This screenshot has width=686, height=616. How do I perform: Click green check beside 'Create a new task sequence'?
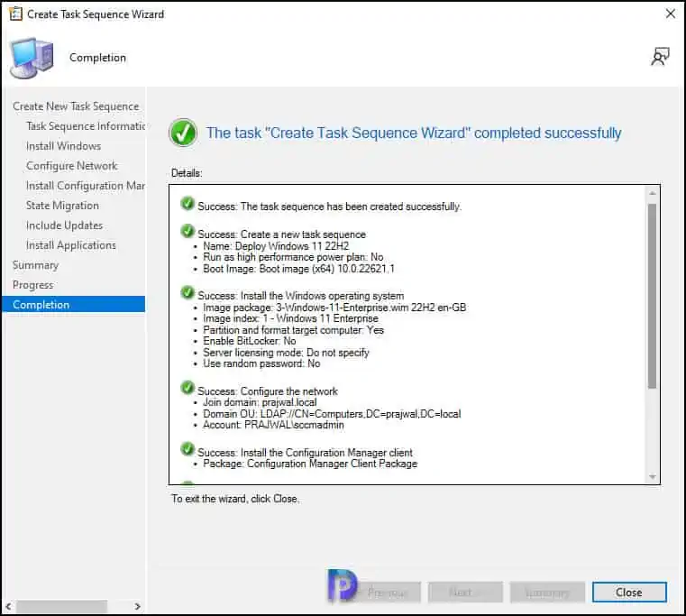tap(188, 232)
